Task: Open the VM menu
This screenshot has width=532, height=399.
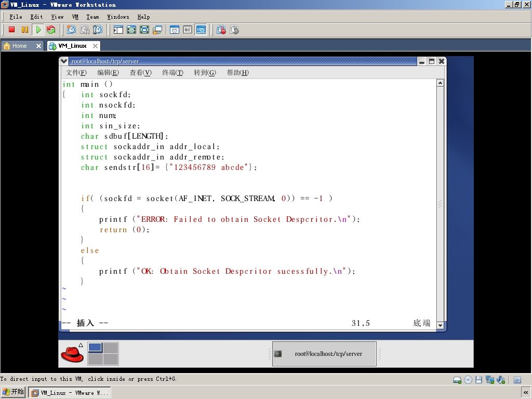Action: click(x=75, y=17)
